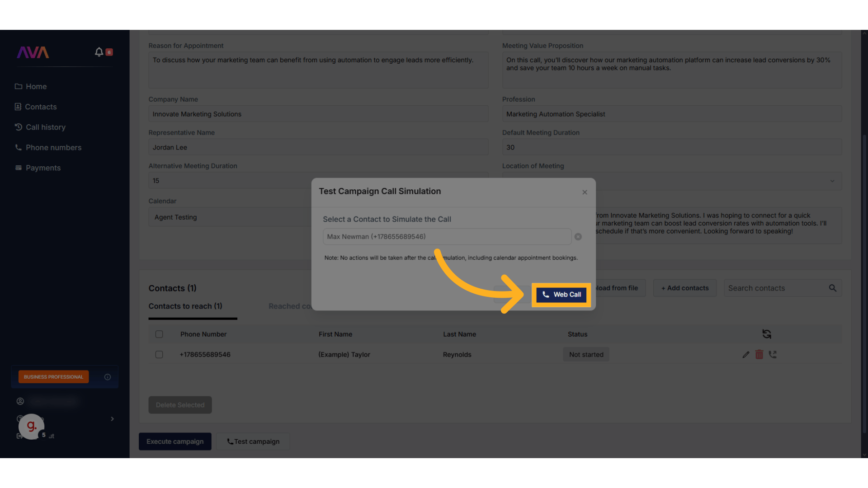This screenshot has width=868, height=488.
Task: Click the Test campaign button
Action: click(x=253, y=441)
